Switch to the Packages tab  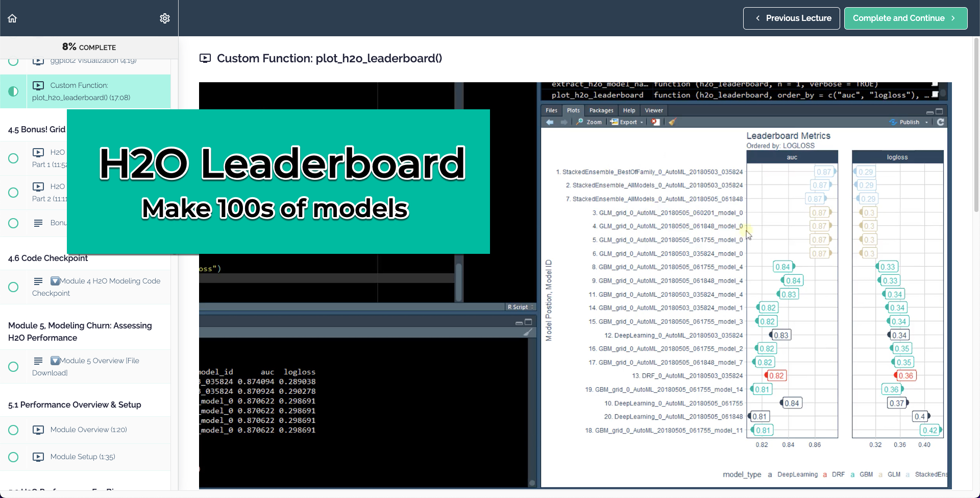pyautogui.click(x=601, y=110)
